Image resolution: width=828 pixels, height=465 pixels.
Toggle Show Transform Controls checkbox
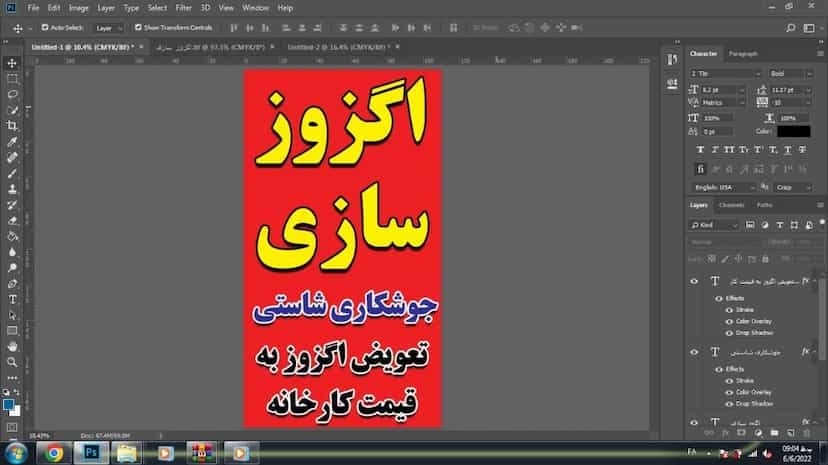138,27
